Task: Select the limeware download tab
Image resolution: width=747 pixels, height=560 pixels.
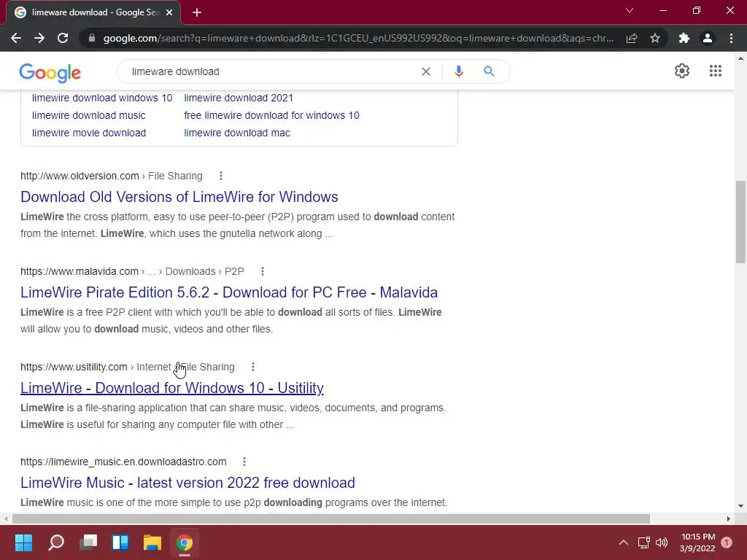Action: [94, 12]
